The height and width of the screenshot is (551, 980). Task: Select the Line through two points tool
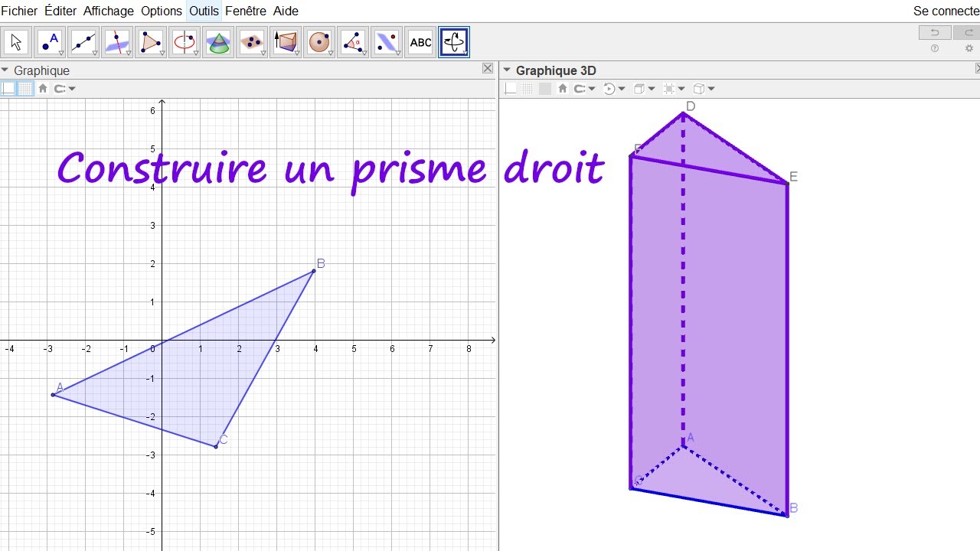[x=83, y=42]
